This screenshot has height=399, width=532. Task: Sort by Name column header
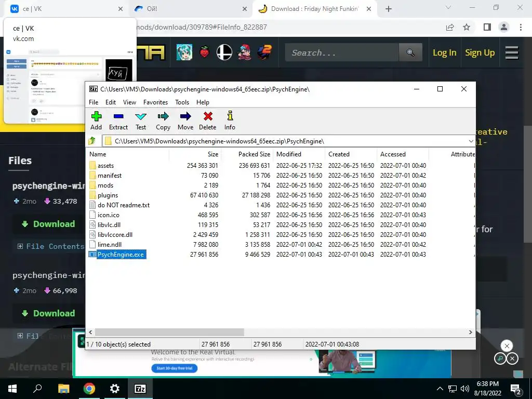(x=98, y=154)
